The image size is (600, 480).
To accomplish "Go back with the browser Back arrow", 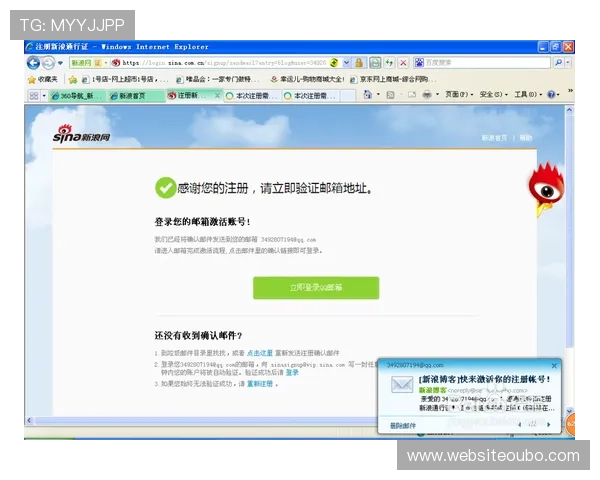I will click(34, 63).
